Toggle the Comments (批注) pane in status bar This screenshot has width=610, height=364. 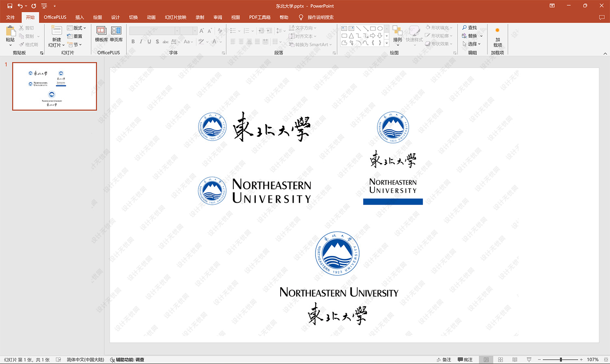(465, 360)
